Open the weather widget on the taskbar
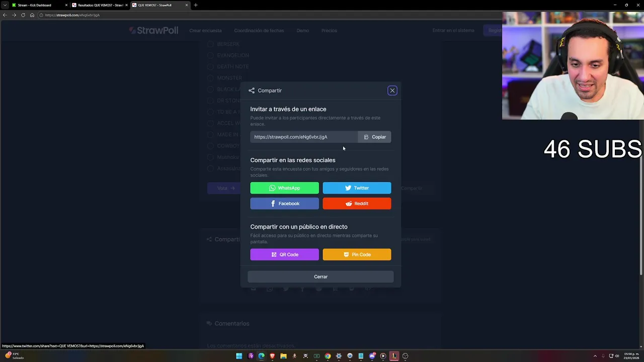This screenshot has height=362, width=644. tap(14, 355)
